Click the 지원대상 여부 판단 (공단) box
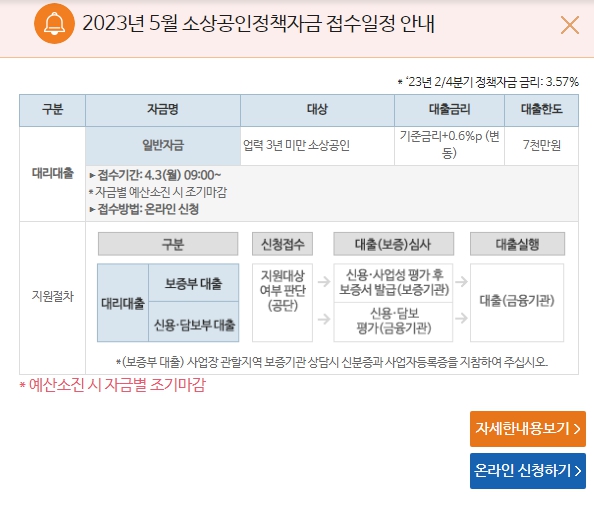Image resolution: width=594 pixels, height=518 pixels. (282, 303)
